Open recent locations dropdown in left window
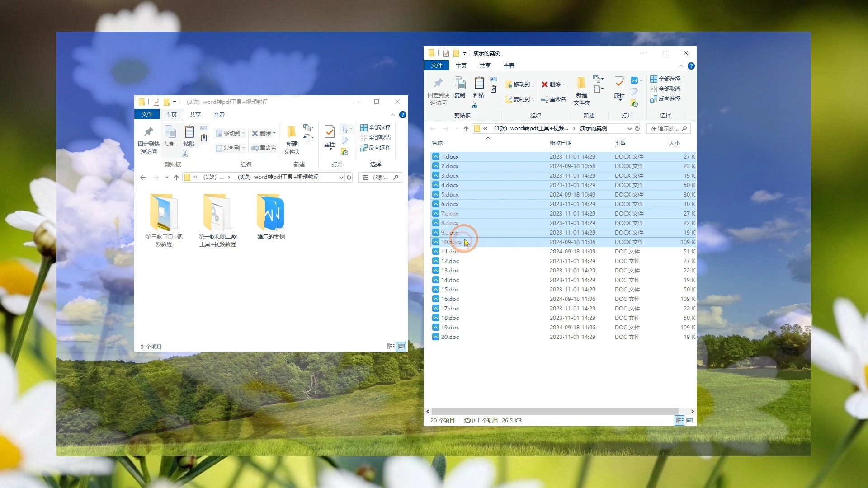Screen dimensions: 868x488 (167, 178)
